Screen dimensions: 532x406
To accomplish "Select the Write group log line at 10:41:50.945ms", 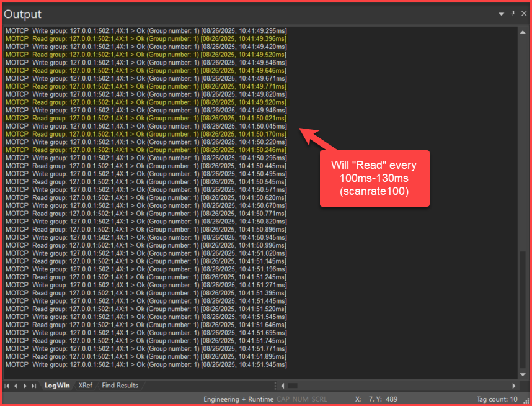I will pos(146,237).
